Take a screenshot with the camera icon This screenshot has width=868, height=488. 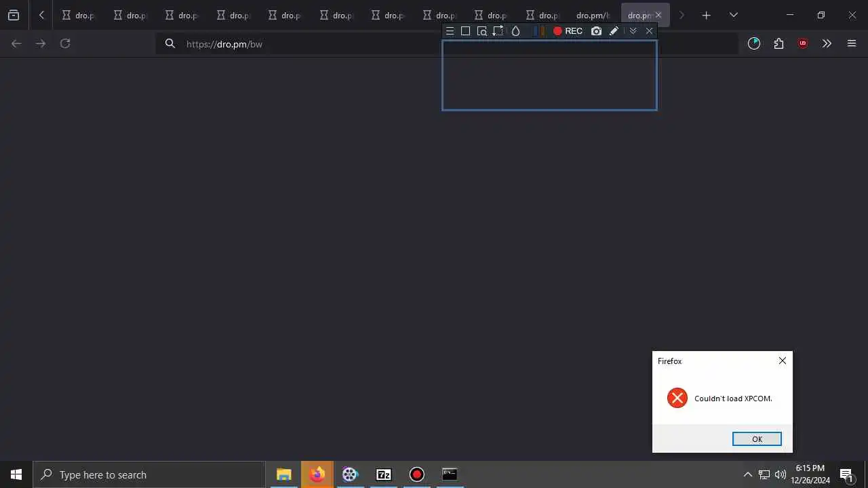coord(596,31)
